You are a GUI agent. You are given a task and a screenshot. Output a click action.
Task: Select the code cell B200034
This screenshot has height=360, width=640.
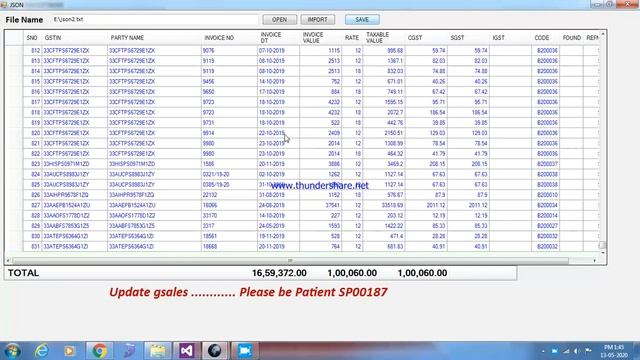[x=545, y=205]
